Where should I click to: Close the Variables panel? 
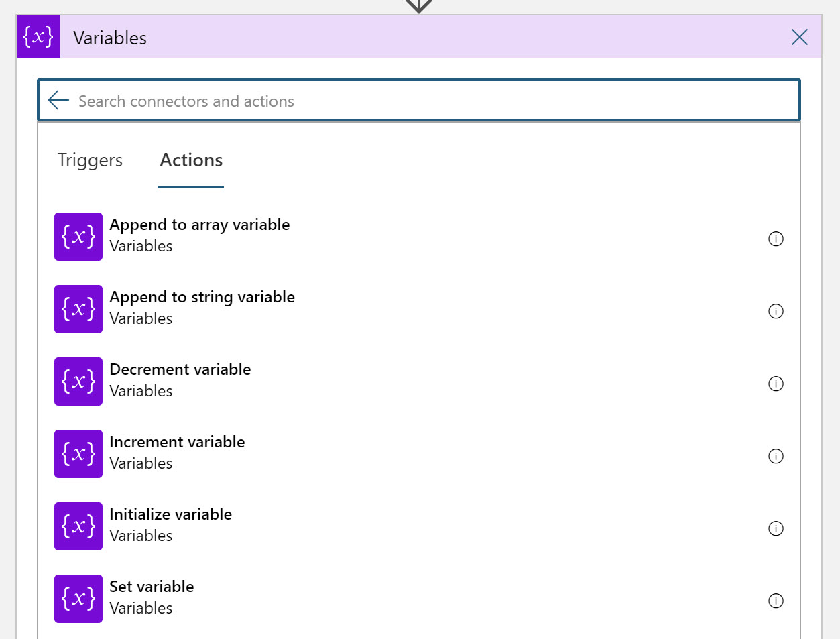(799, 37)
